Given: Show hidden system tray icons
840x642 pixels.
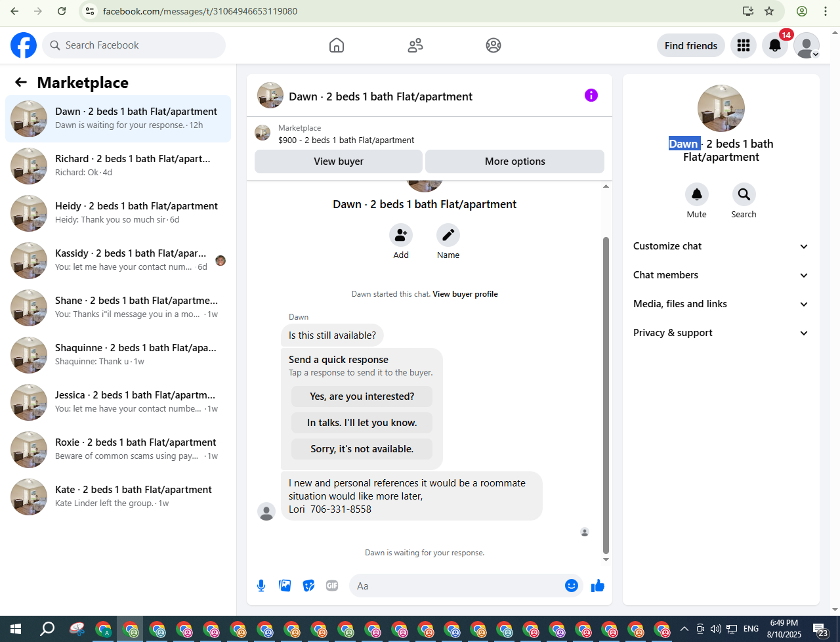Looking at the screenshot, I should tap(684, 629).
